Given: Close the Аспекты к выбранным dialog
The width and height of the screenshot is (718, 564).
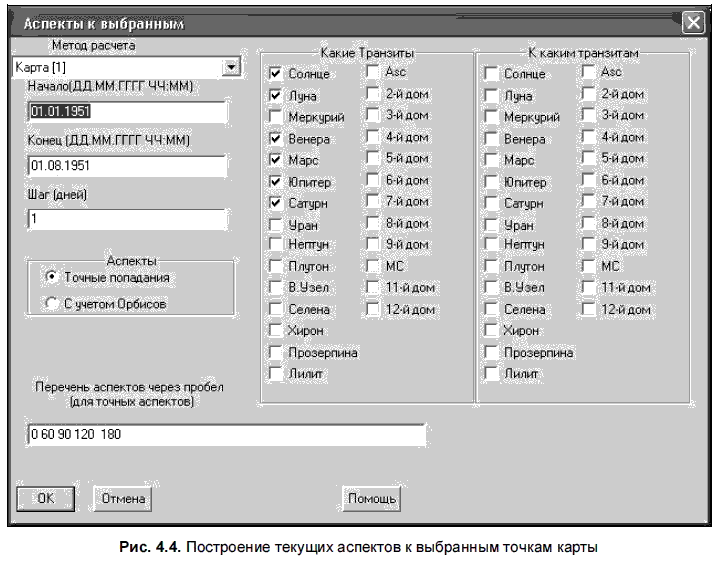Looking at the screenshot, I should pyautogui.click(x=693, y=22).
